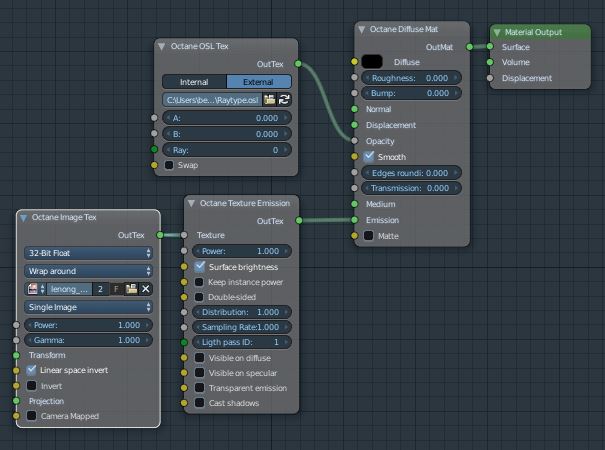Click Surface input socket on Material Output

point(490,46)
